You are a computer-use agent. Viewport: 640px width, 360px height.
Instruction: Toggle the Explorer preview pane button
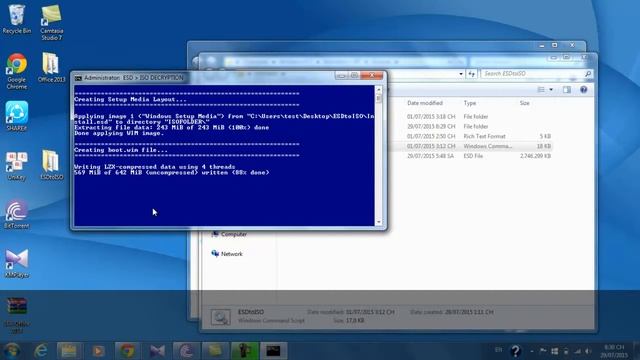pos(567,89)
